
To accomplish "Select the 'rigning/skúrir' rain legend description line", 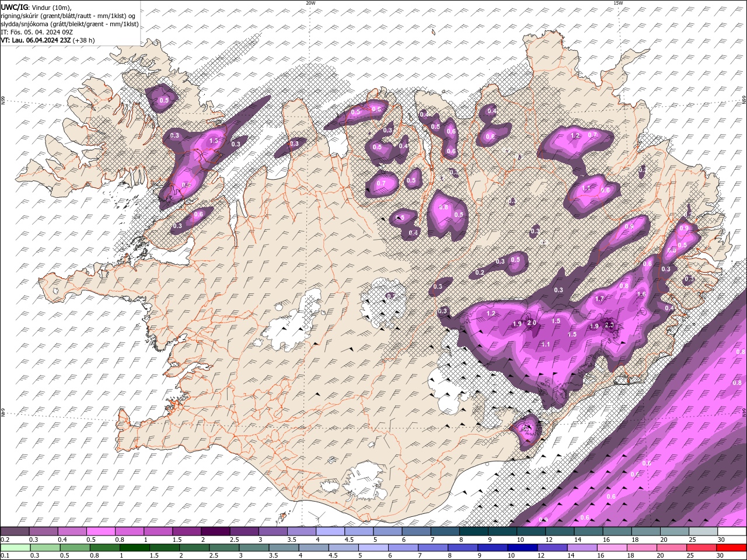I will coord(69,15).
